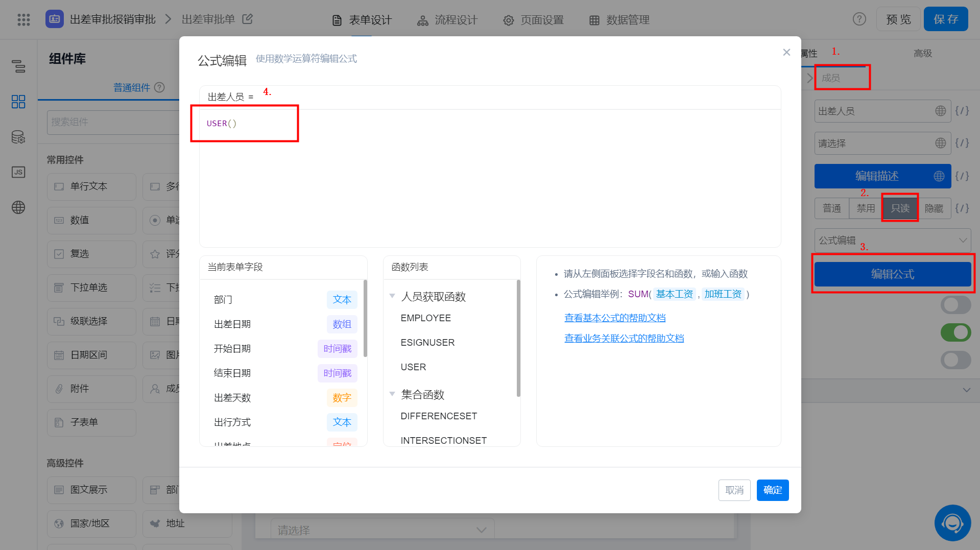980x550 pixels.
Task: Toggle first off switch below 编辑公式
Action: (x=955, y=305)
